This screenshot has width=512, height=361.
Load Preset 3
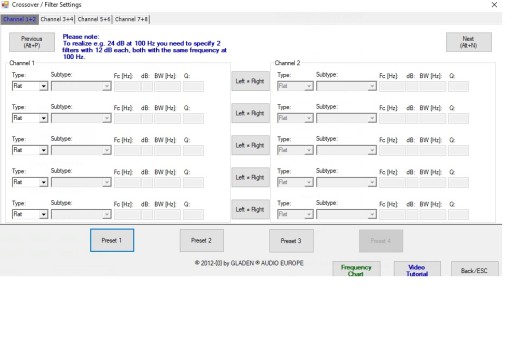tap(291, 241)
